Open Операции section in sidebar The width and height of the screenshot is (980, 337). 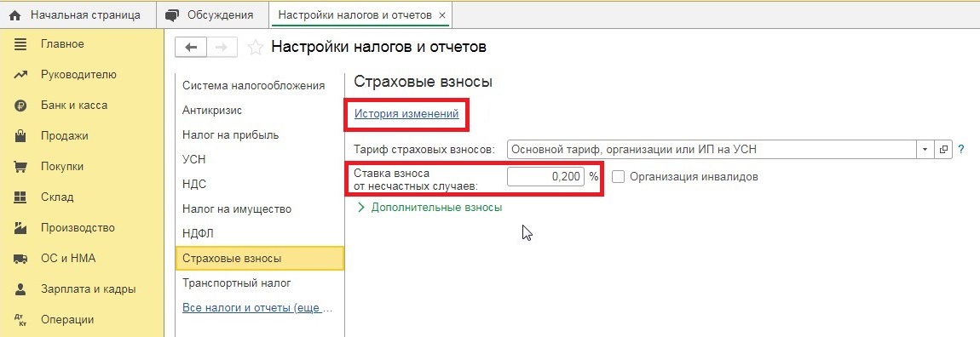pyautogui.click(x=67, y=319)
